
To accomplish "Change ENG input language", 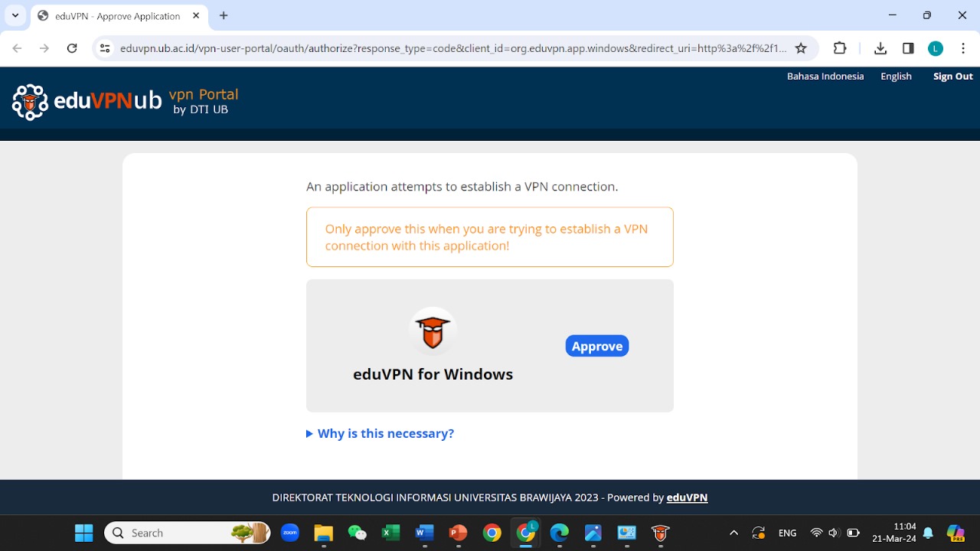I will coord(787,533).
